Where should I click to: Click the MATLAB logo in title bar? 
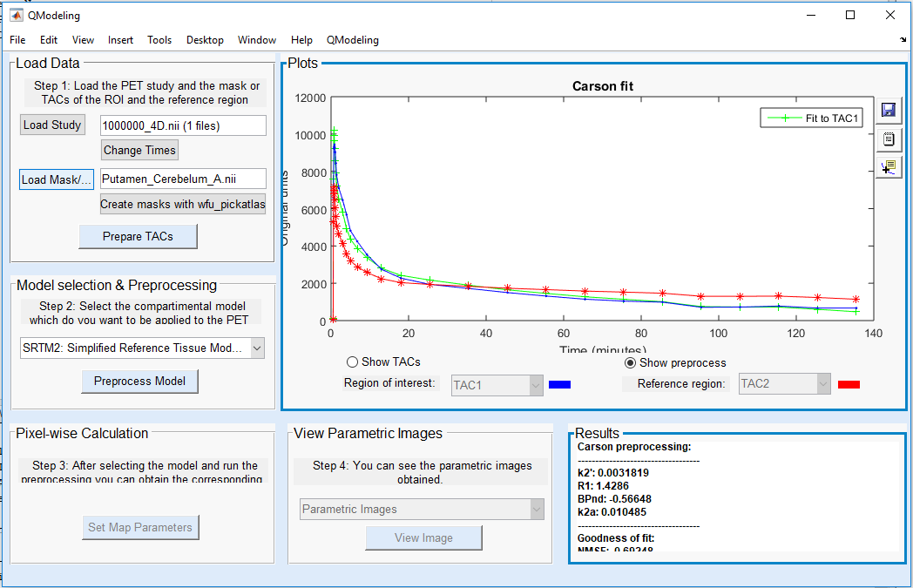[16, 15]
